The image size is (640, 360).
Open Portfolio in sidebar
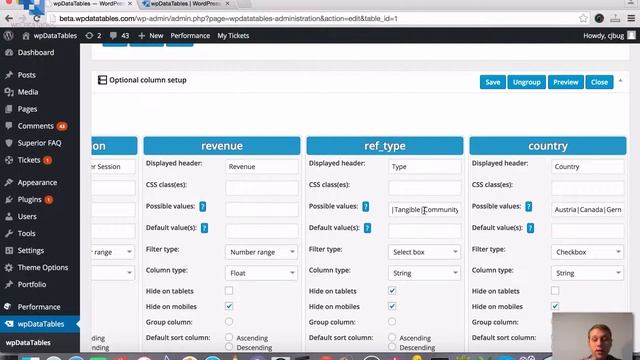coord(31,284)
